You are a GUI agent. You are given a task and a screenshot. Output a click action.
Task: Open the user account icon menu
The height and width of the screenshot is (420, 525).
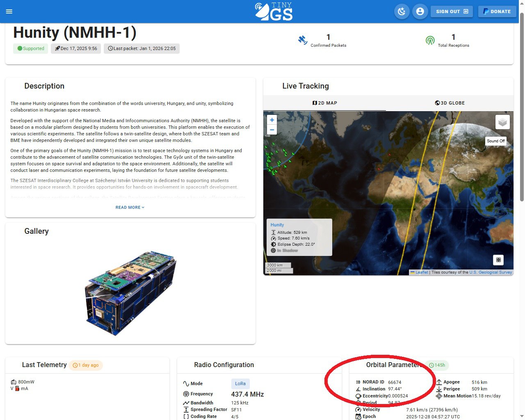[x=420, y=11]
